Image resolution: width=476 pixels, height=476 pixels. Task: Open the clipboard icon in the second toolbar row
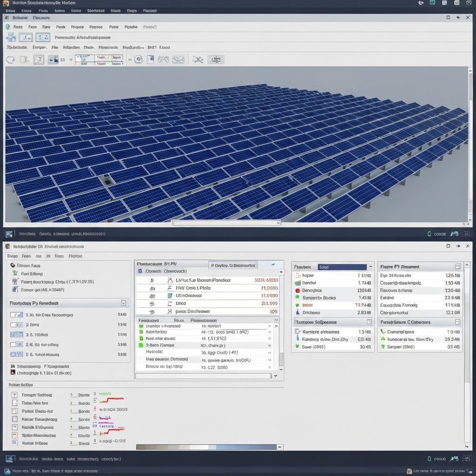click(151, 59)
